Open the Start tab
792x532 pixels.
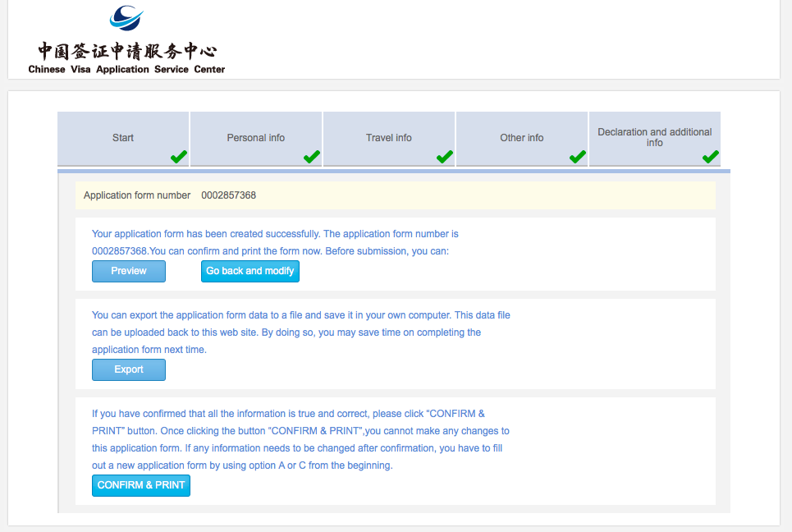(123, 138)
